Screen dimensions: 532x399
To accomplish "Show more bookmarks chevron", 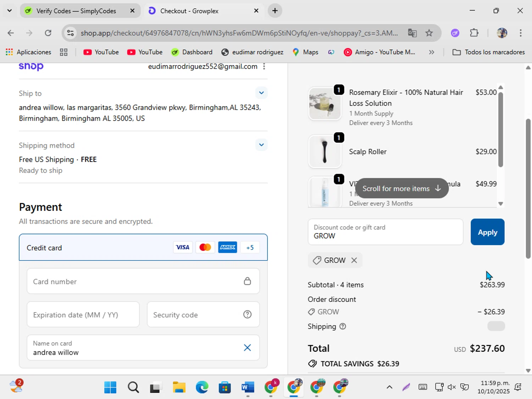I will click(x=431, y=52).
